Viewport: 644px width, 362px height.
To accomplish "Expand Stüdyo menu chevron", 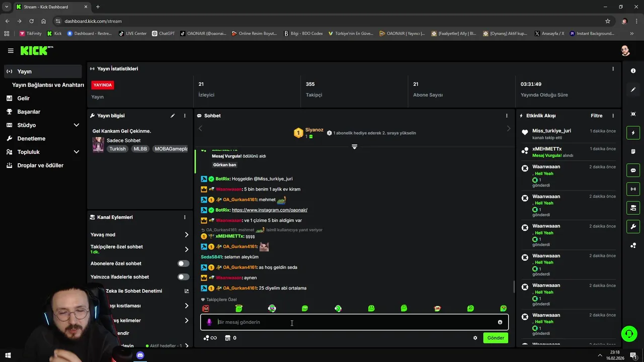I will coord(76,125).
